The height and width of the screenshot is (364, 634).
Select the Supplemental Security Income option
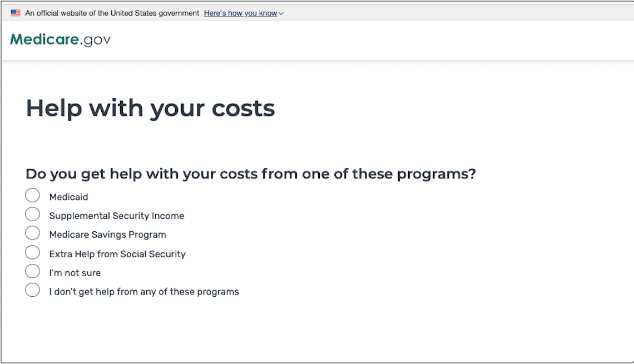(32, 214)
